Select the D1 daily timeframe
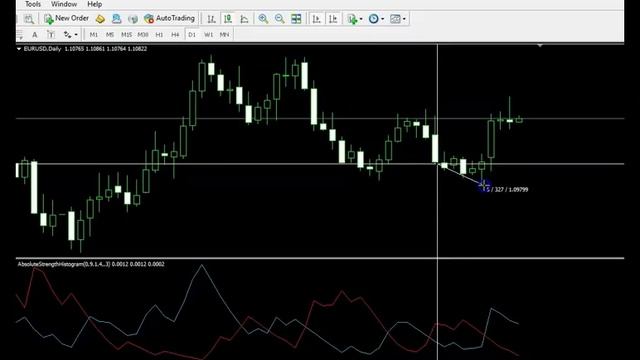 pyautogui.click(x=192, y=35)
